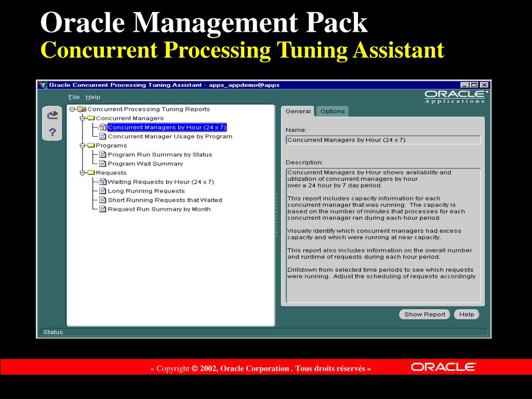Close the Tuning Assistant window
The image size is (532, 399).
[x=485, y=85]
